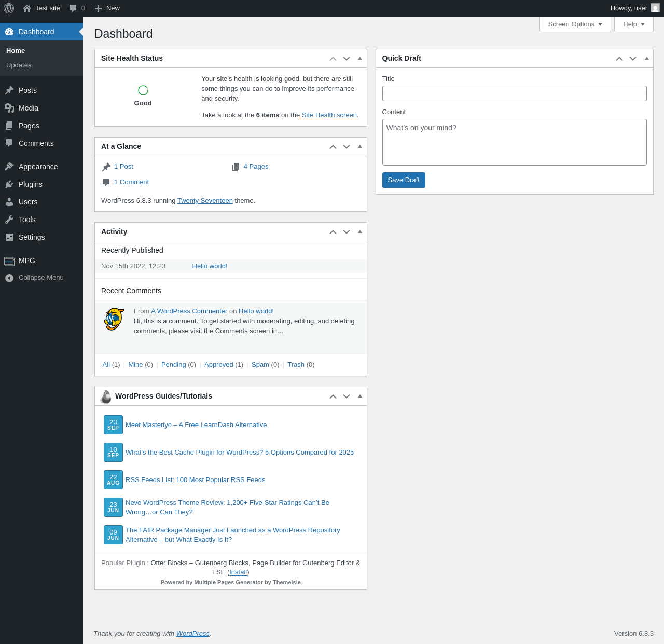Collapse the Activity panel
The image size is (664, 644).
360,232
